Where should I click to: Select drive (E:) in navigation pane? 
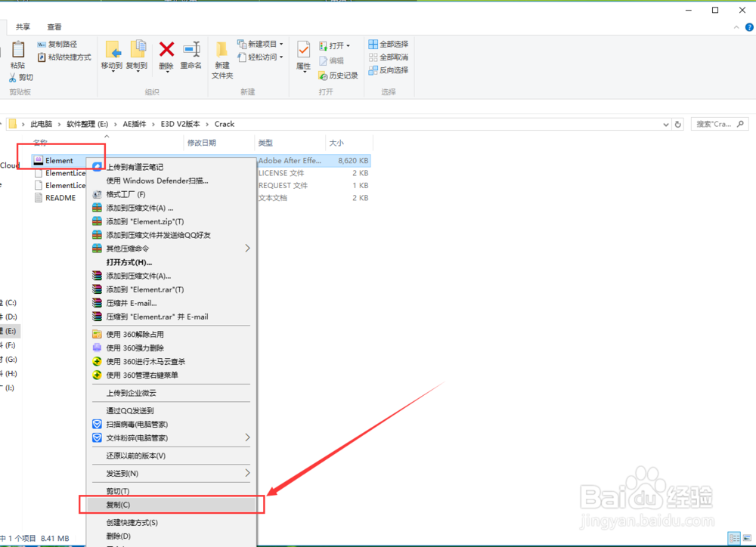(x=9, y=331)
